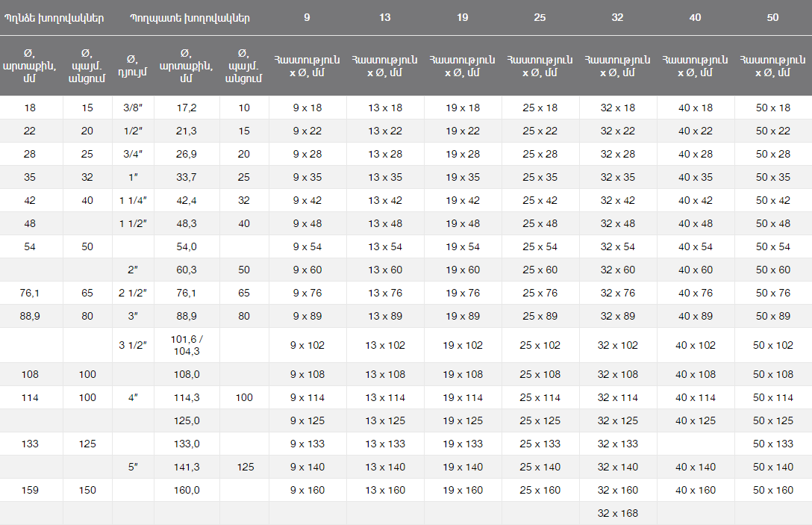Screen dimensions: 812x525
Task: Click the 13 x 102 cell
Action: pyautogui.click(x=385, y=345)
